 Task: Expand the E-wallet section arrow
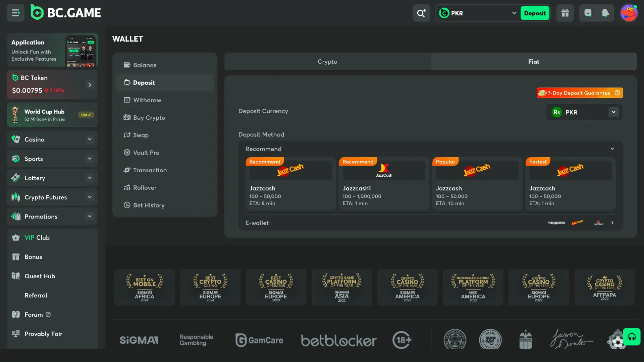point(612,223)
